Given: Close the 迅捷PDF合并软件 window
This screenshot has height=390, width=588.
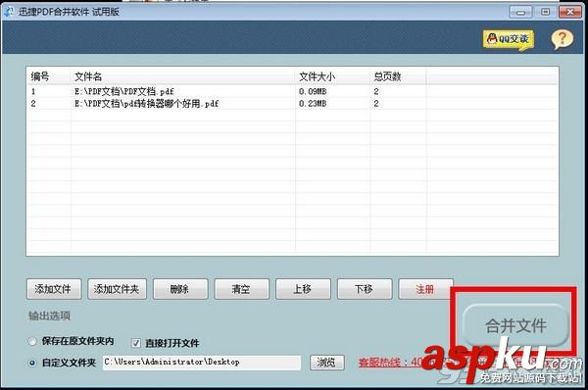Looking at the screenshot, I should point(570,12).
